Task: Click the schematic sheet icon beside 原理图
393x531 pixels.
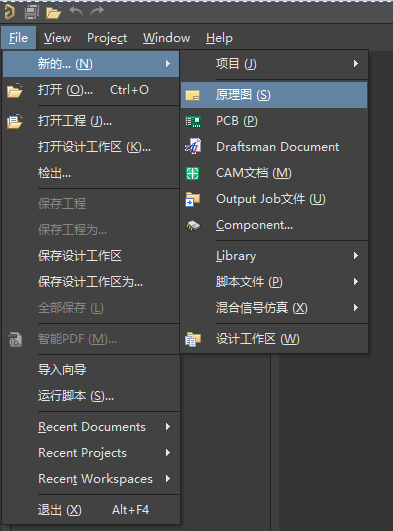Action: pos(193,95)
